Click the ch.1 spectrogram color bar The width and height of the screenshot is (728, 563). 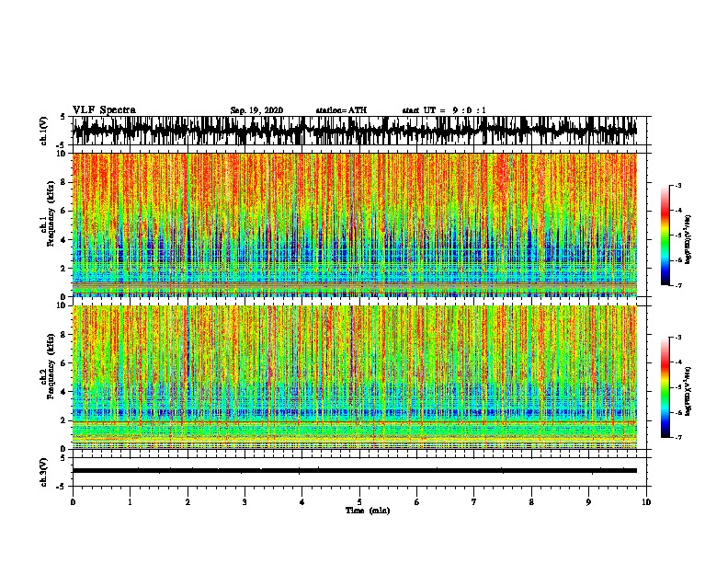665,236
